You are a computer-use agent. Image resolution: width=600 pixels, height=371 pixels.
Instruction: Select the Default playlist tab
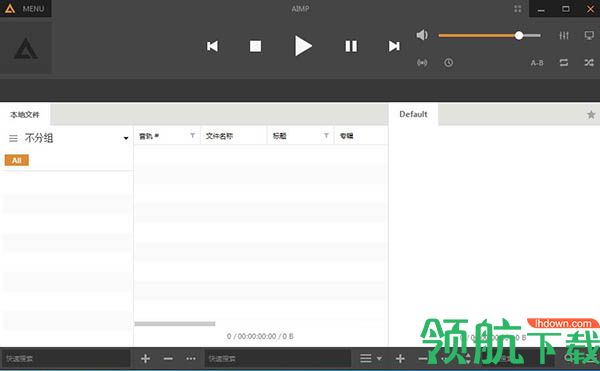click(413, 114)
